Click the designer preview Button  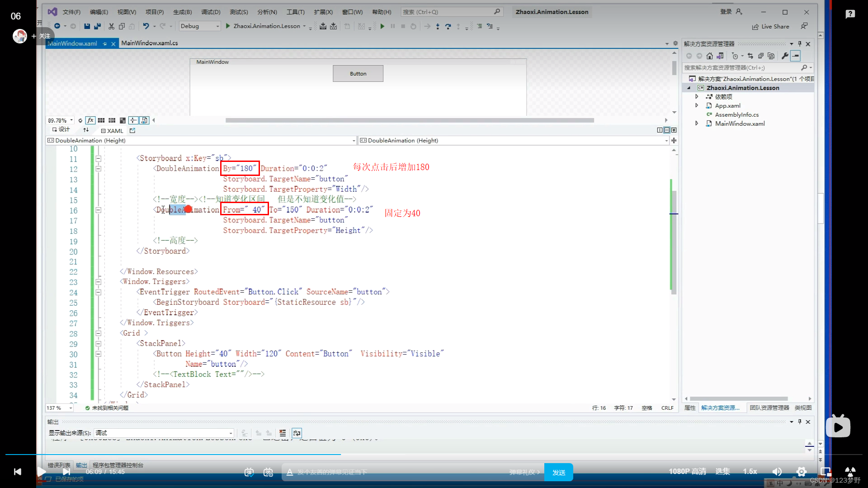tap(358, 74)
